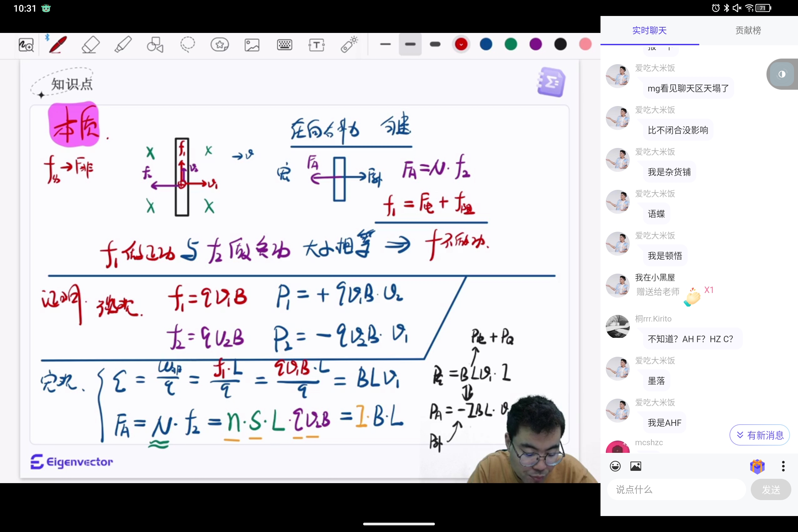Image resolution: width=798 pixels, height=532 pixels.
Task: Click the message 我是杂货铺
Action: pos(669,172)
